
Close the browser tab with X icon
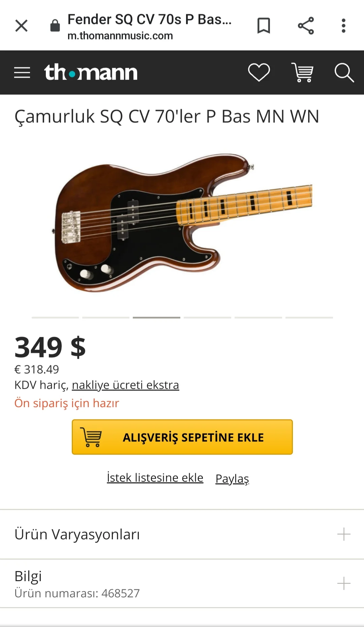tap(21, 26)
